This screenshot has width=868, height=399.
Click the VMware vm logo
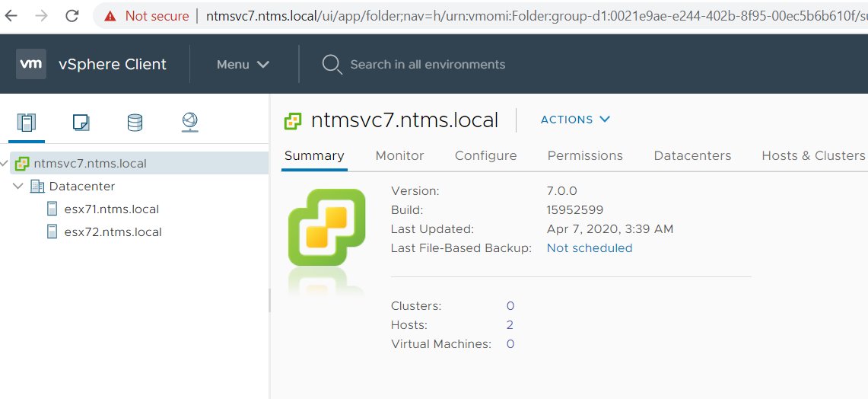click(31, 64)
